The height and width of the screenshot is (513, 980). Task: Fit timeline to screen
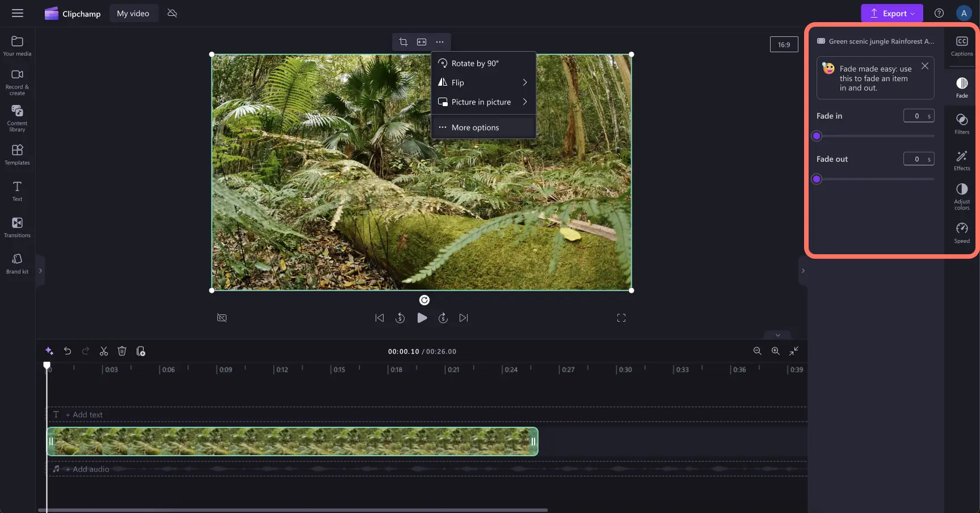pyautogui.click(x=793, y=351)
